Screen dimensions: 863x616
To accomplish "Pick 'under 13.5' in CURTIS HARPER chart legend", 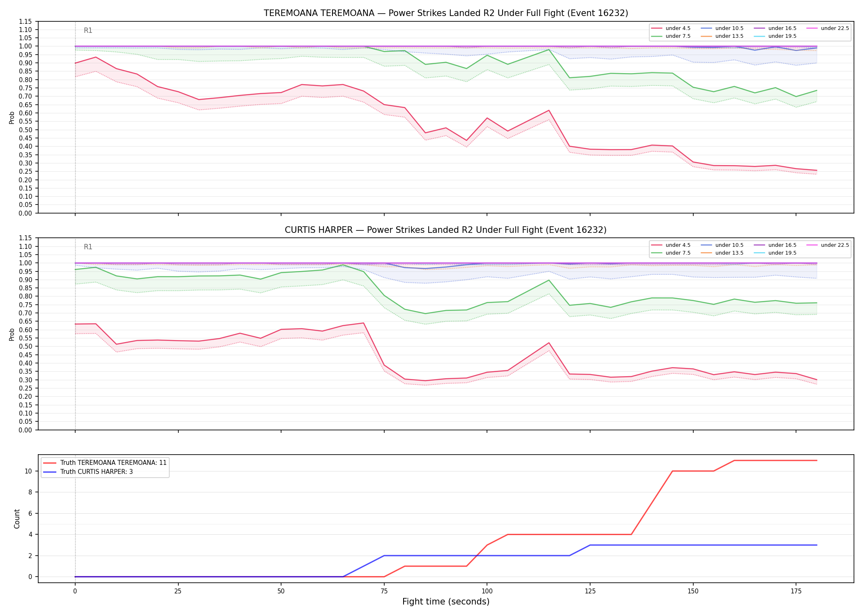I will point(722,253).
